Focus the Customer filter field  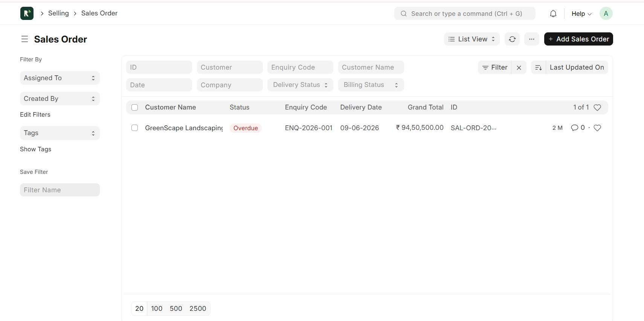[x=230, y=67]
